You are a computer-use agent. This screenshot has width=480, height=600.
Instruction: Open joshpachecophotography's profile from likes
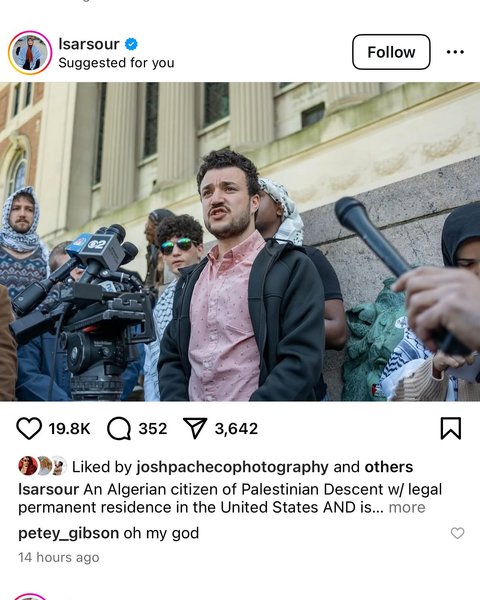click(232, 467)
